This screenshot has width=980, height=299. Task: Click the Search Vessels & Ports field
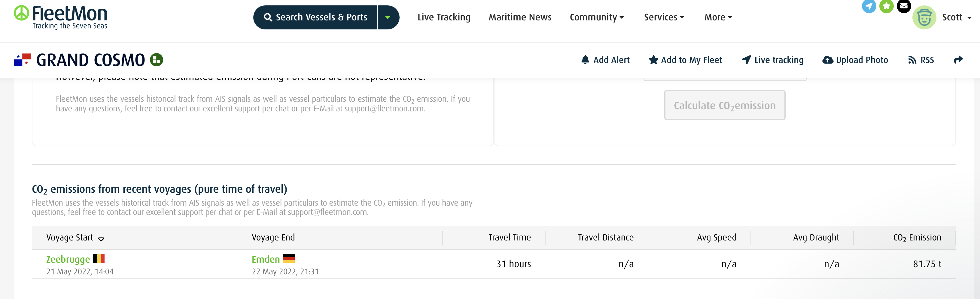(x=315, y=17)
